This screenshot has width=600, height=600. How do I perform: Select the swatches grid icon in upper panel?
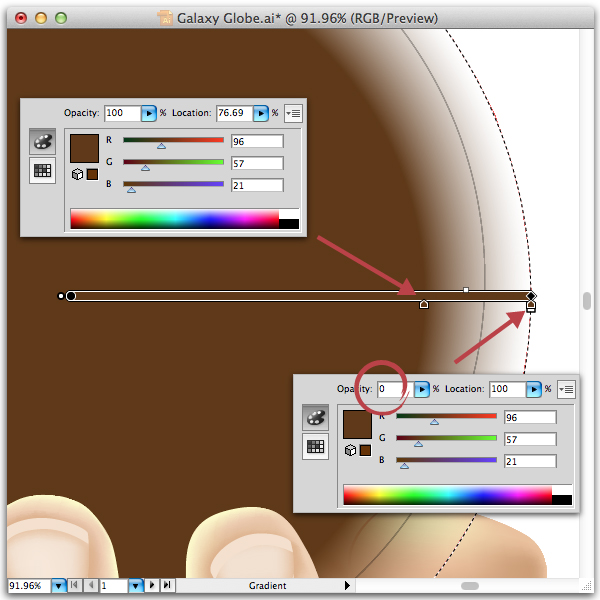(42, 170)
